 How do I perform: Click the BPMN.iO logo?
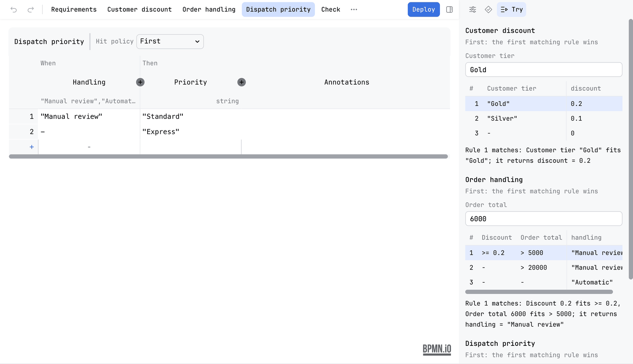click(x=437, y=349)
